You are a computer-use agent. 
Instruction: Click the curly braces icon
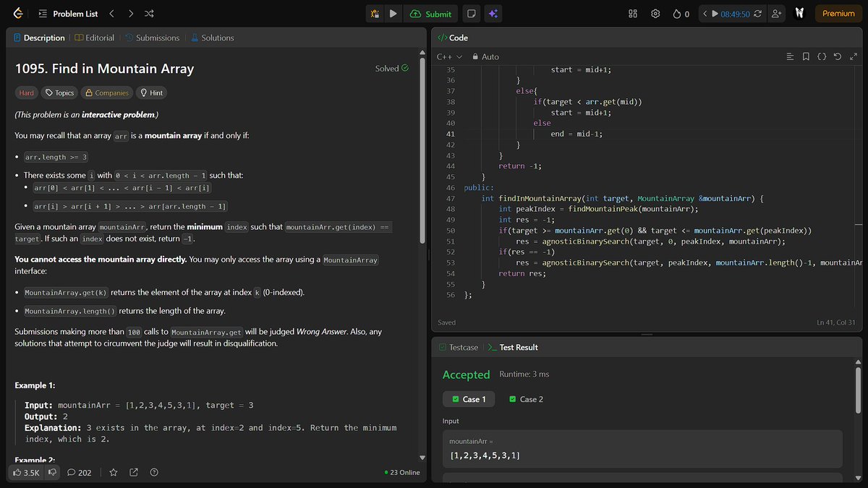pos(822,56)
